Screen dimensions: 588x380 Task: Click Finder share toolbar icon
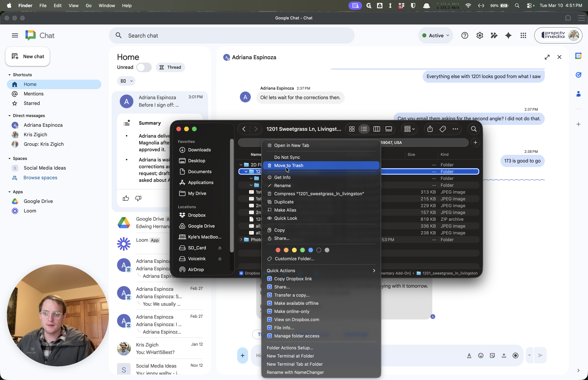430,129
